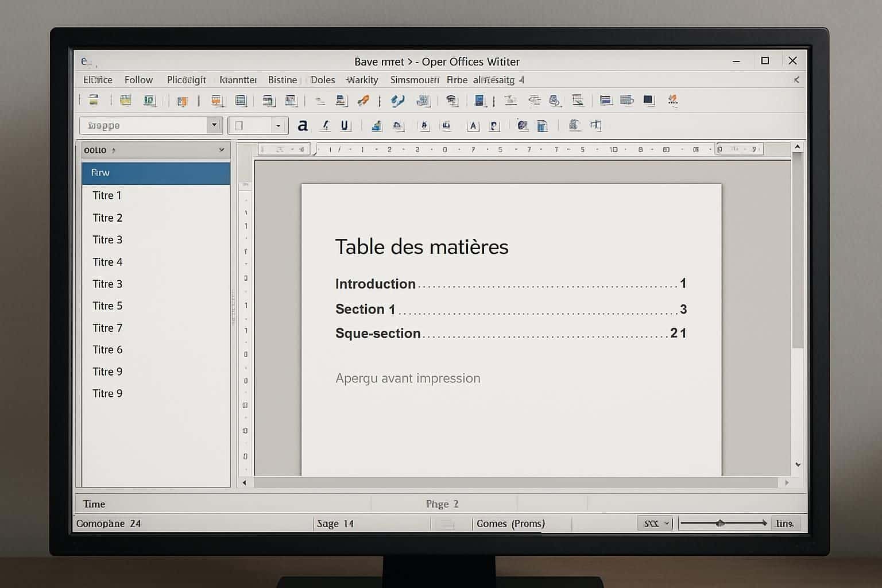Click the horizontal ruler above the page
This screenshot has width=882, height=588.
(x=511, y=150)
